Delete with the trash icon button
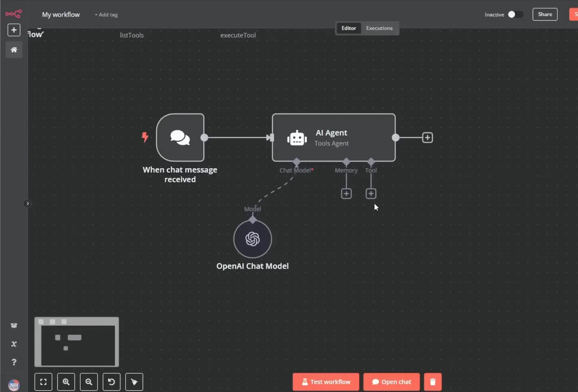Viewport: 578px width, 392px height. tap(433, 382)
